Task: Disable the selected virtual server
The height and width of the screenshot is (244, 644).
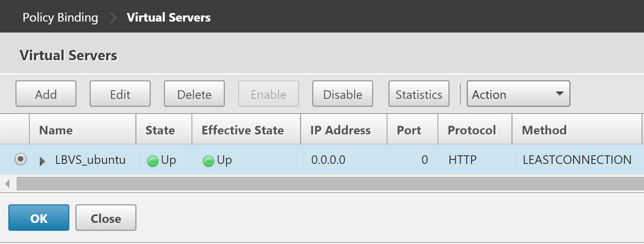Action: 343,94
